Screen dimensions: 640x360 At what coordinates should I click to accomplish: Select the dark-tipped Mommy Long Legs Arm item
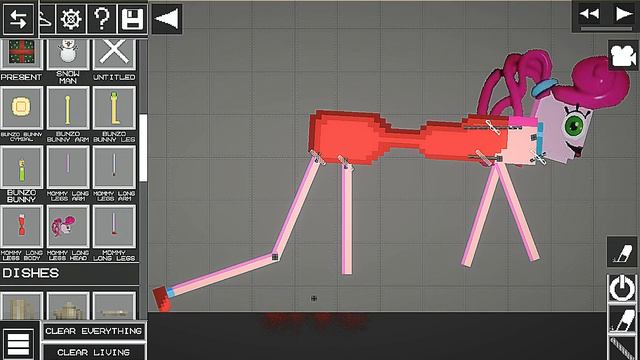click(114, 167)
